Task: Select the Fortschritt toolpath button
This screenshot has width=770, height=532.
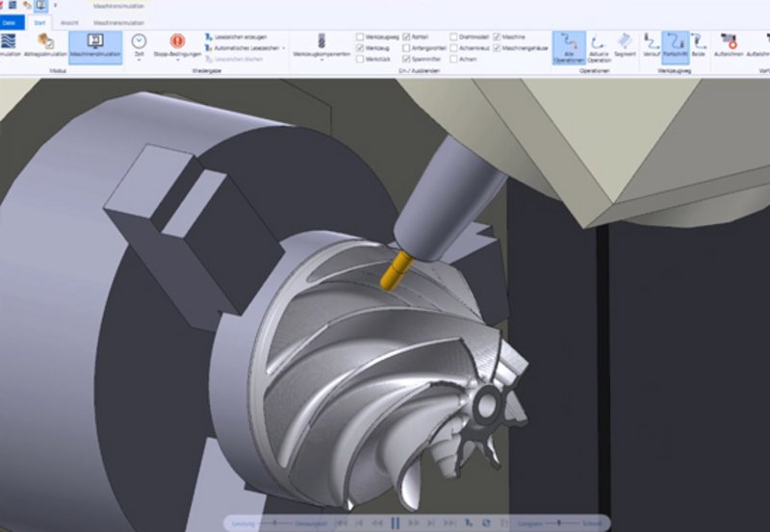Action: (676, 45)
